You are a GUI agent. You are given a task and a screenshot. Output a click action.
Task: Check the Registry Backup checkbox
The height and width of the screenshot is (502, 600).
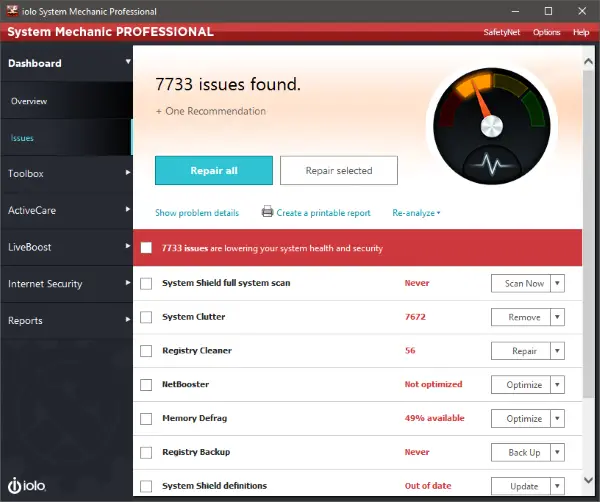coord(146,452)
